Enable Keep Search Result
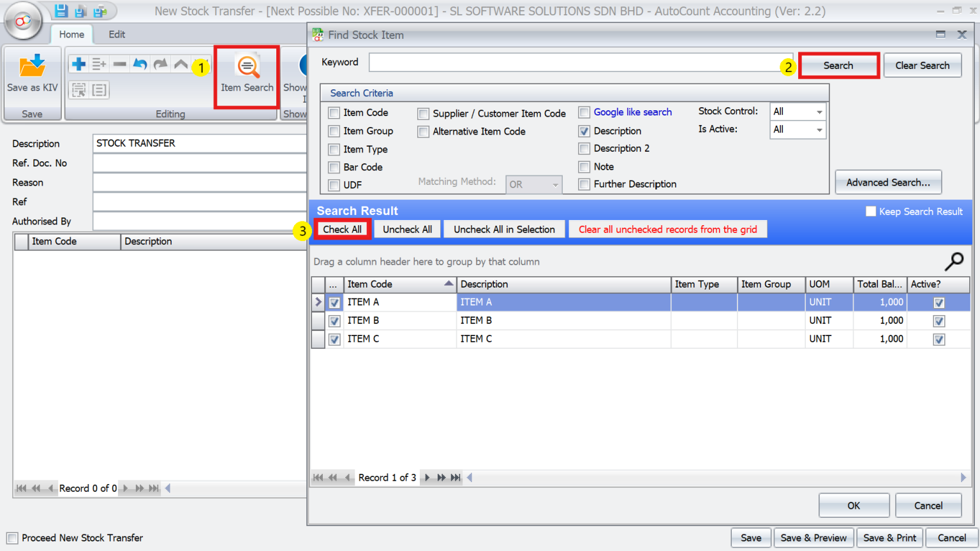980x551 pixels. click(x=871, y=211)
